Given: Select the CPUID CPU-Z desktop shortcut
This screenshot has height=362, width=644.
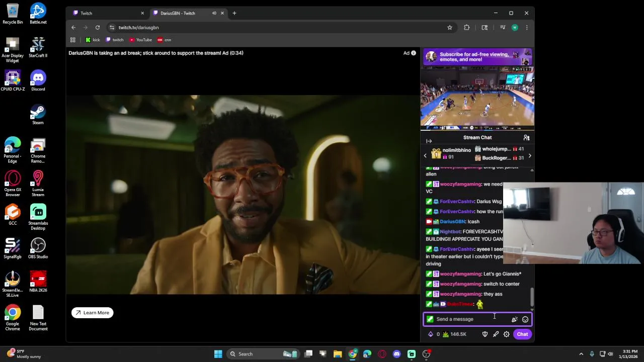Looking at the screenshot, I should tap(13, 80).
